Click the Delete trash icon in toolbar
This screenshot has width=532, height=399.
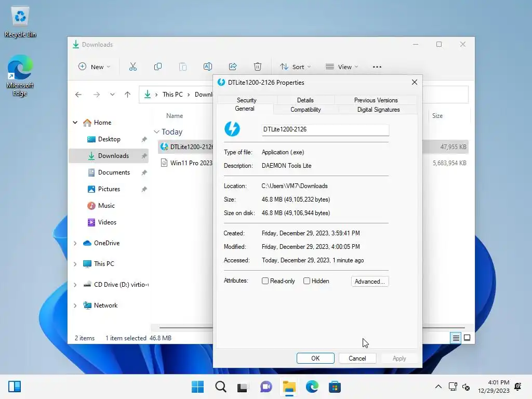[258, 67]
